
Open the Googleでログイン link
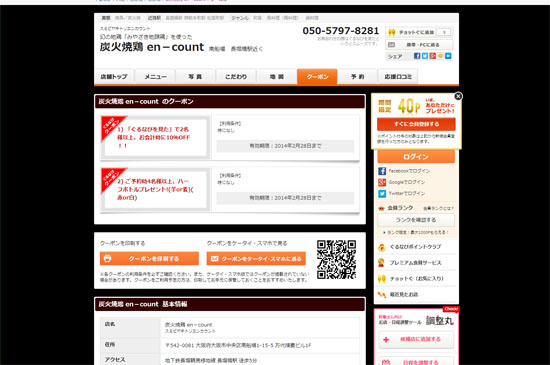(407, 182)
